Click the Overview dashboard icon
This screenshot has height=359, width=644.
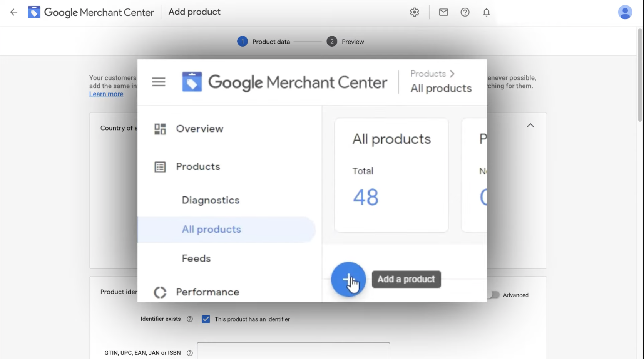pos(160,129)
